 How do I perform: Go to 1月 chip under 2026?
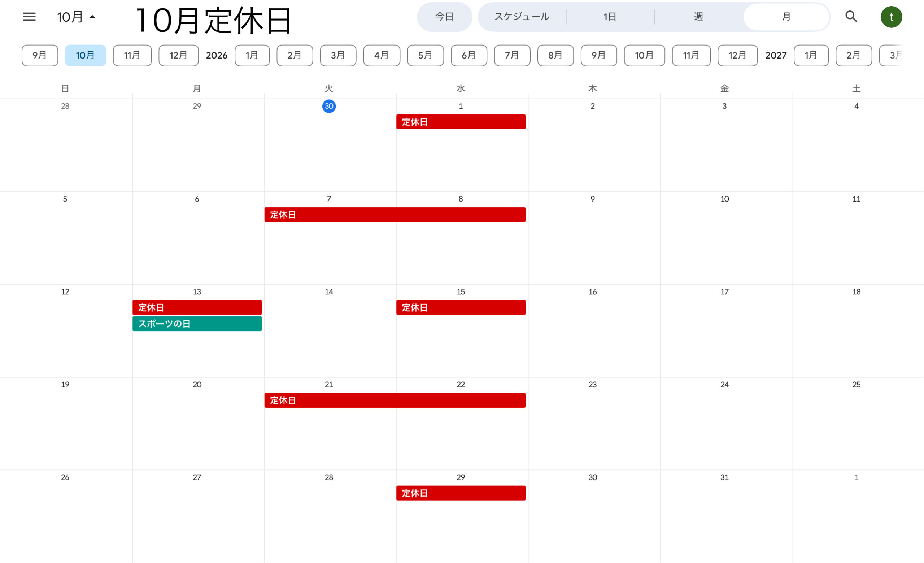tap(252, 56)
